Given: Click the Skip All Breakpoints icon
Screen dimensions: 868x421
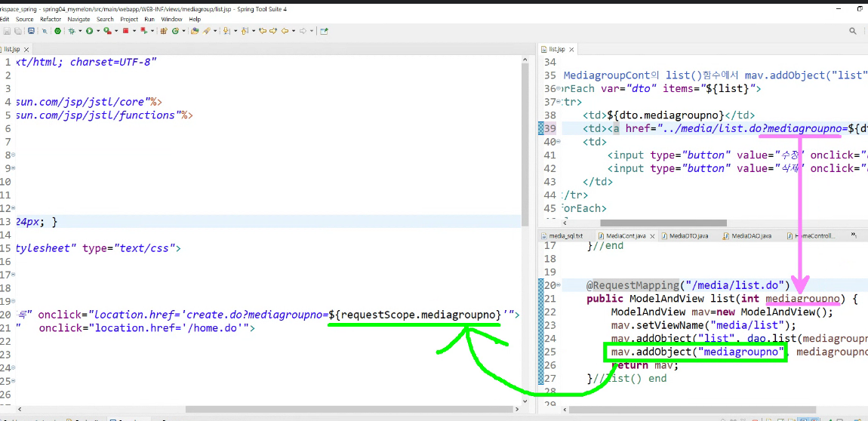Looking at the screenshot, I should point(45,31).
